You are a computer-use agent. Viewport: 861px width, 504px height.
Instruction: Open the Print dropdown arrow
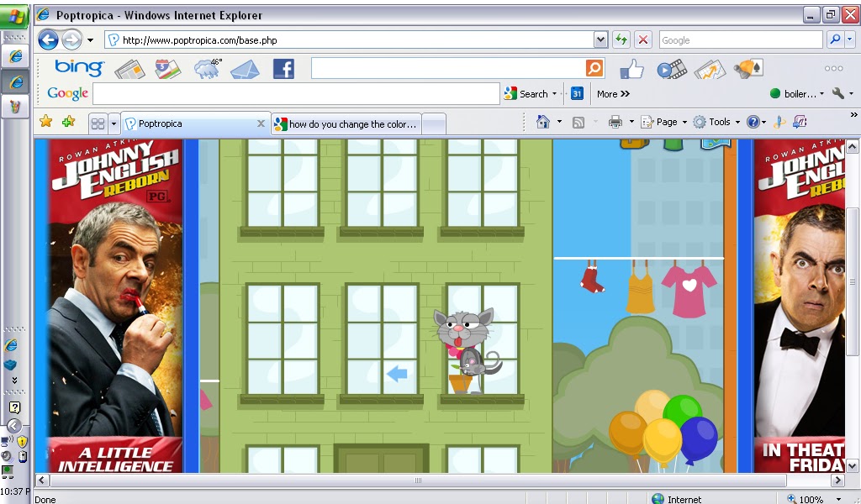[631, 122]
